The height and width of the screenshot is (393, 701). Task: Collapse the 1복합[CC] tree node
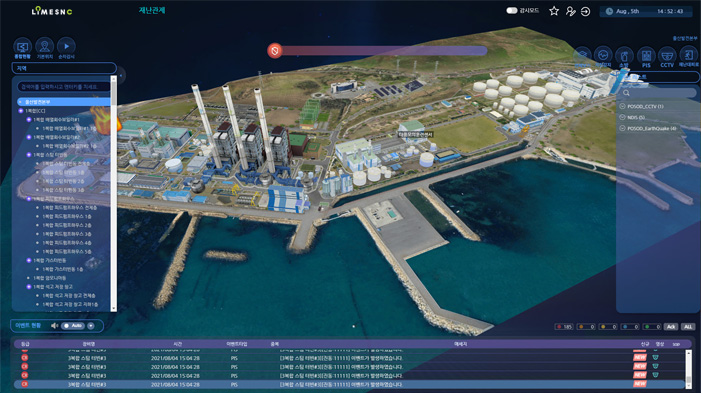click(21, 111)
